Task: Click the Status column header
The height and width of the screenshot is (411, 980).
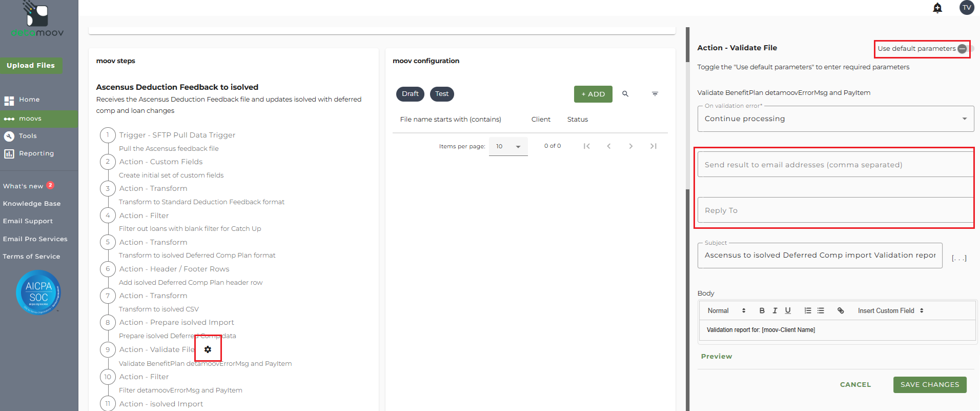Action: coord(578,120)
